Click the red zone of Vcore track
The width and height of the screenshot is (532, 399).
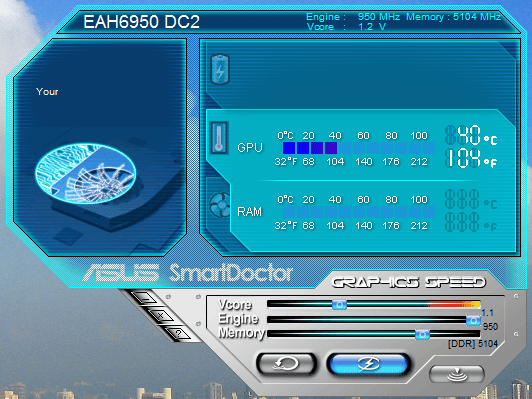pyautogui.click(x=453, y=304)
